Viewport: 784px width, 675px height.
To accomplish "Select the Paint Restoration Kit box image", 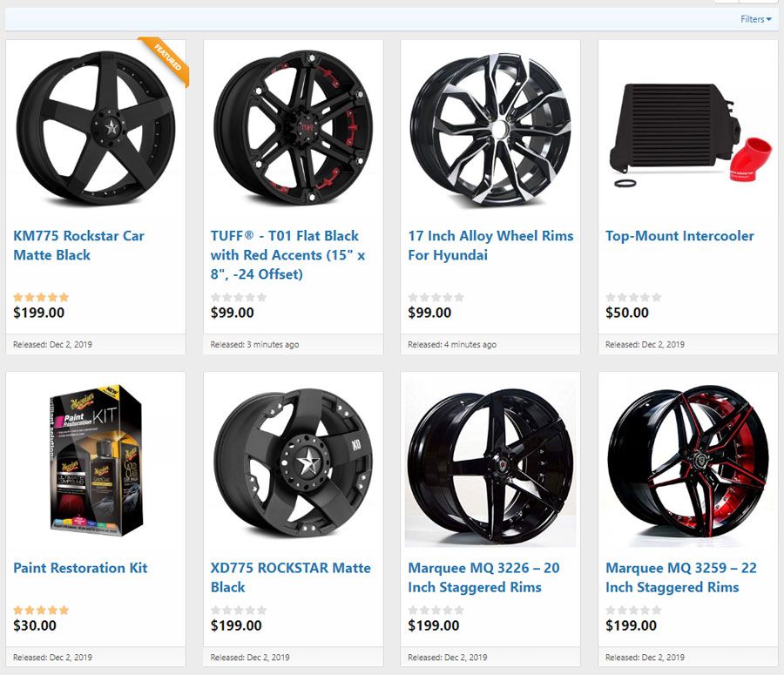I will pos(94,460).
